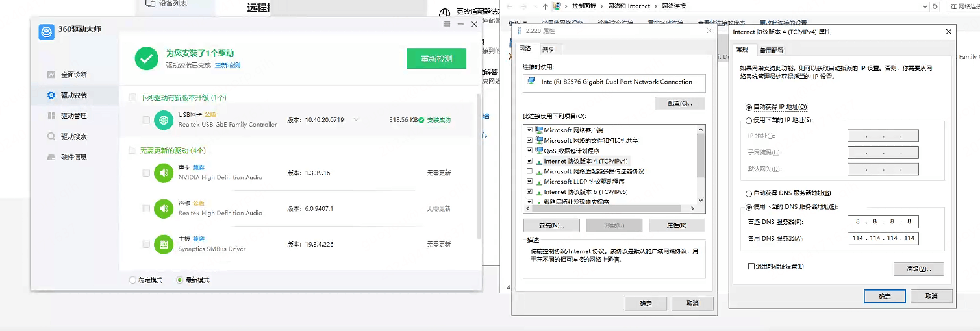Click the Intel 82576 network adapter icon
Screen dimensions: 980x331
click(532, 82)
